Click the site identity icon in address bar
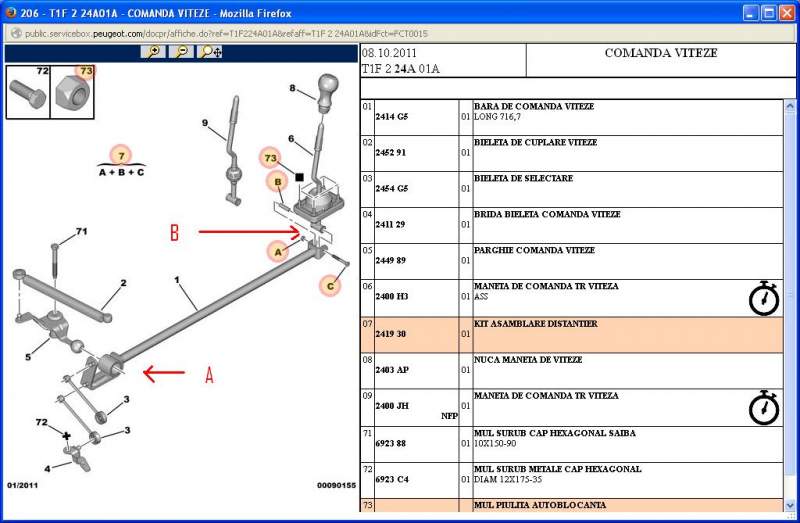This screenshot has width=800, height=523. click(16, 34)
